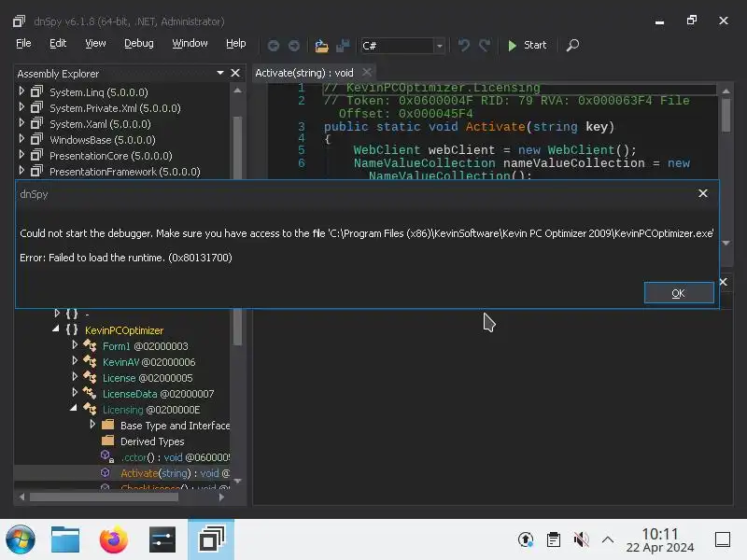This screenshot has width=747, height=560.
Task: Start debugging with the Start button
Action: point(527,45)
